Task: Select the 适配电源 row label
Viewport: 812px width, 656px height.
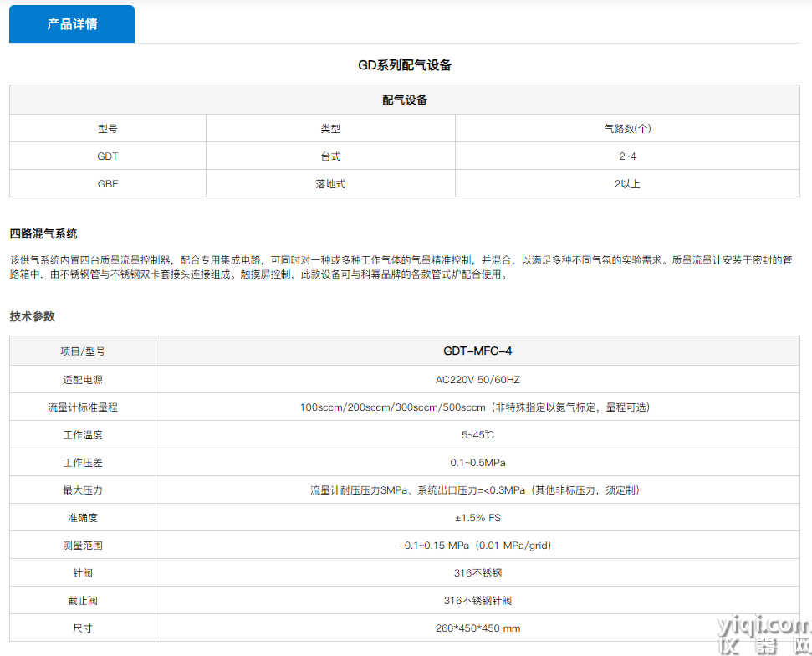Action: point(83,379)
